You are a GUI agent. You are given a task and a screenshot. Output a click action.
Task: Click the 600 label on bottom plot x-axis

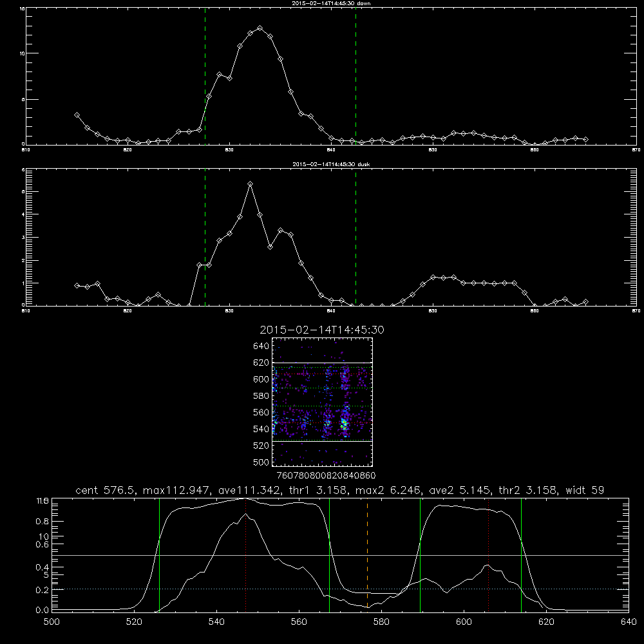(464, 622)
